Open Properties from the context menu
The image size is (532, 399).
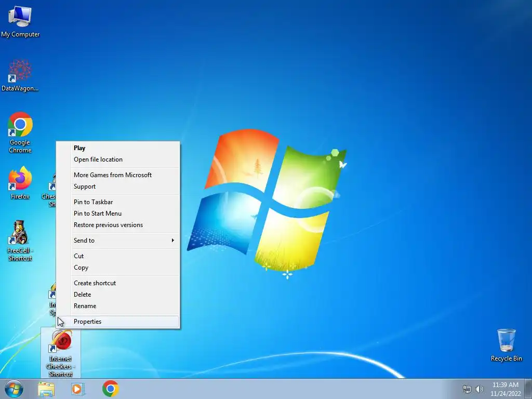(118, 322)
